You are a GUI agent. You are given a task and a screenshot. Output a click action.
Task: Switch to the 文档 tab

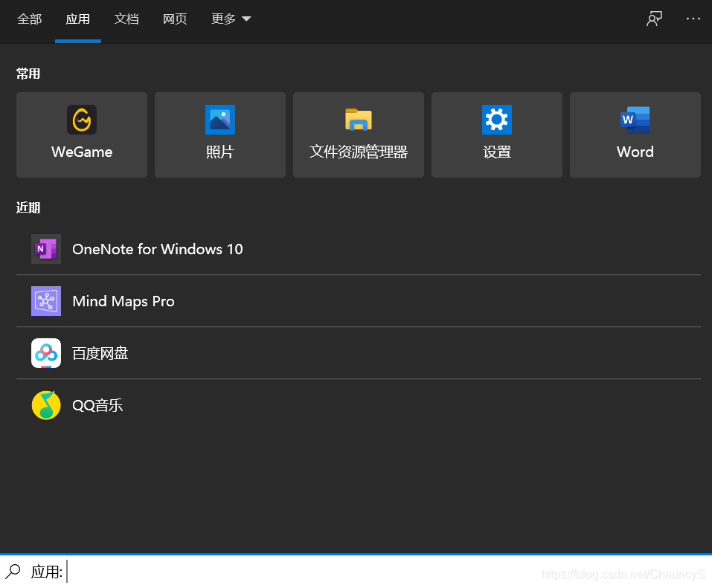pos(126,19)
